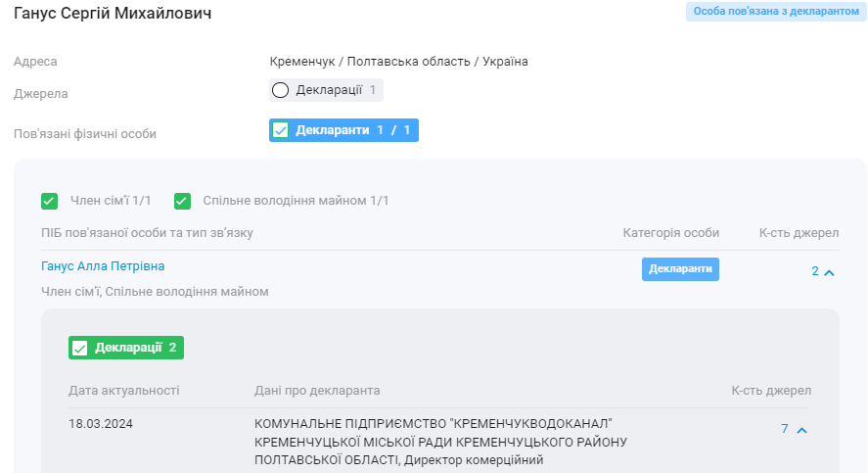Viewport: 868px width, 473px height.
Task: Collapse the chevron beside source count 7
Action: [x=801, y=430]
